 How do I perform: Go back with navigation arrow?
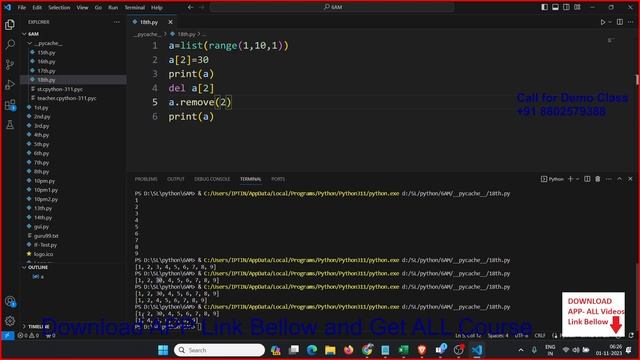[190, 7]
